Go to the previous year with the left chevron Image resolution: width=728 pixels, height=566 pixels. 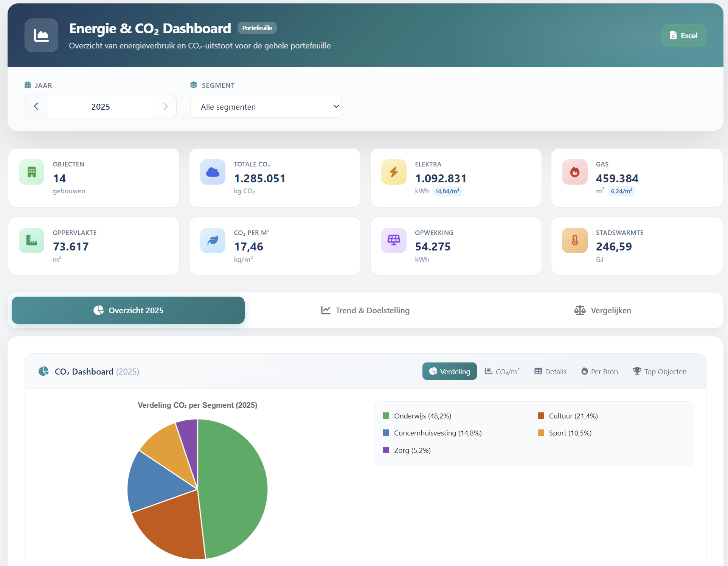(36, 106)
